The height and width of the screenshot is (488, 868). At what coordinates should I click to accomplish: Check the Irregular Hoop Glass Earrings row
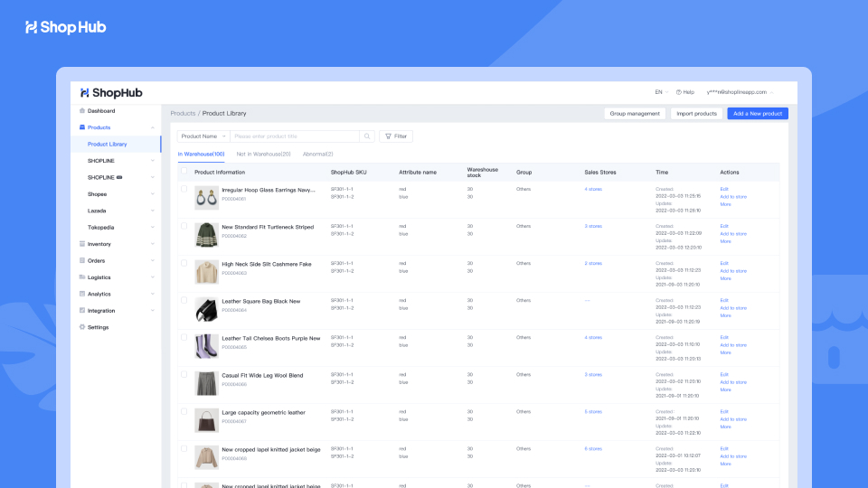point(184,190)
